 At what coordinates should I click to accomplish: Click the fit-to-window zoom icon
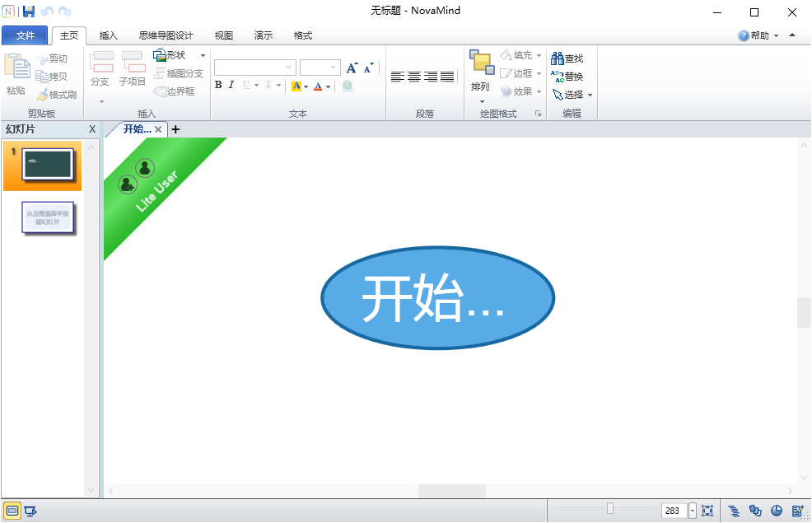[x=707, y=511]
